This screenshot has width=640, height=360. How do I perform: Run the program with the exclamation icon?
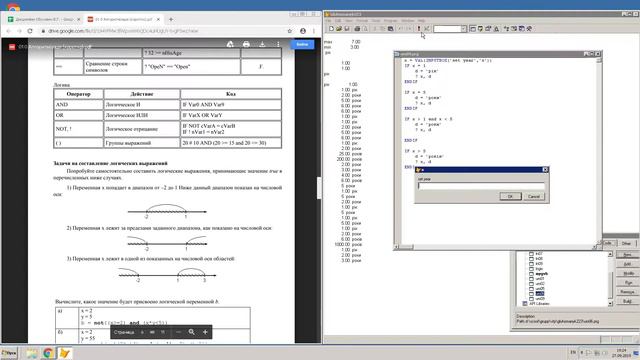(x=419, y=29)
